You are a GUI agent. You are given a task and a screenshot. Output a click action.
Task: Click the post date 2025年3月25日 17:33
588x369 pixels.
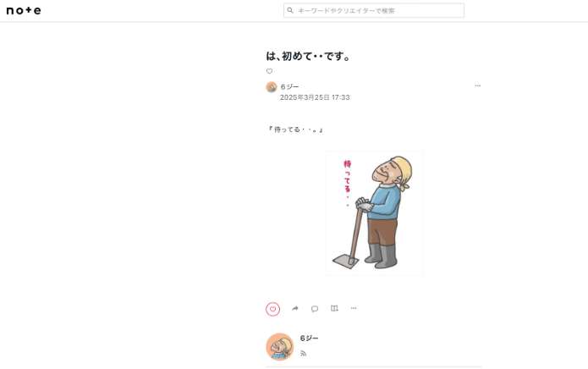click(315, 97)
